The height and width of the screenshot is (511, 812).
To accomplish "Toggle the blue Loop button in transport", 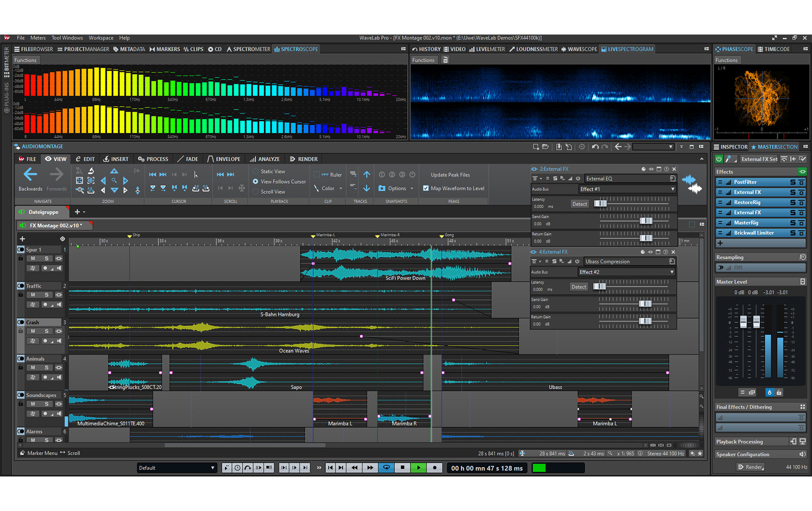I will click(x=386, y=468).
